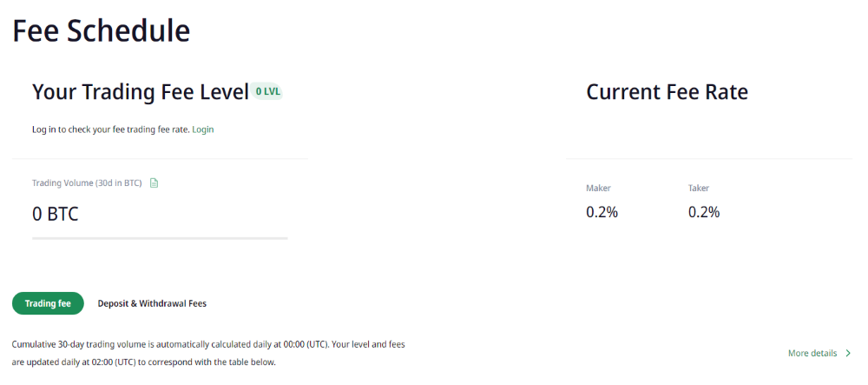Click the 'check your fee trading fee rate' text
The image size is (868, 385).
tap(128, 129)
